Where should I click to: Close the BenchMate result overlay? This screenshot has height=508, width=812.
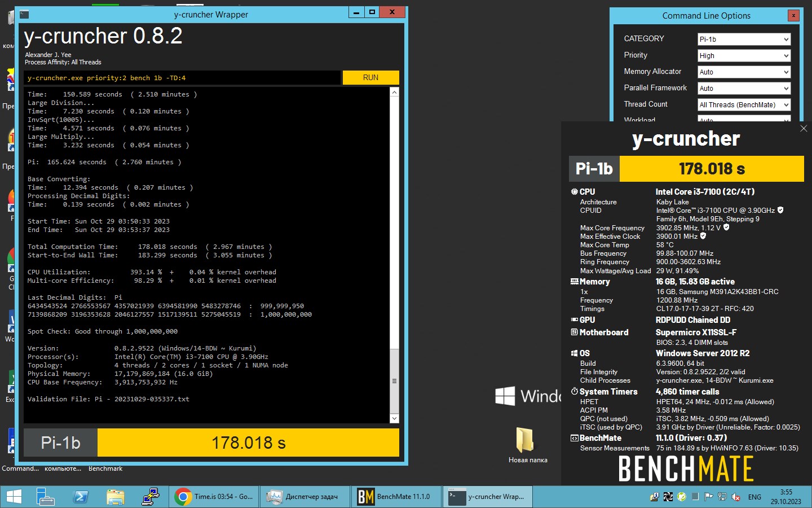coord(804,129)
